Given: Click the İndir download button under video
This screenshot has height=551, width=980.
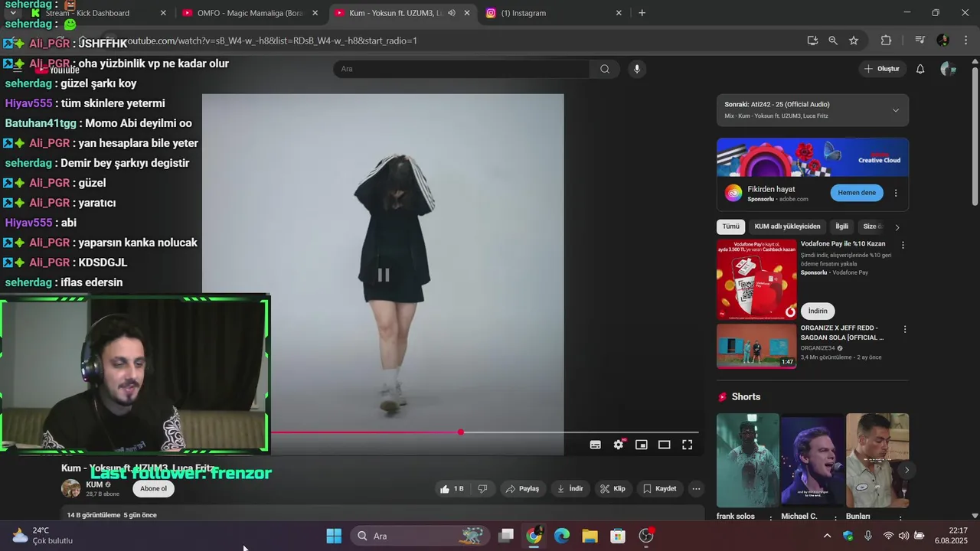Looking at the screenshot, I should pos(570,488).
